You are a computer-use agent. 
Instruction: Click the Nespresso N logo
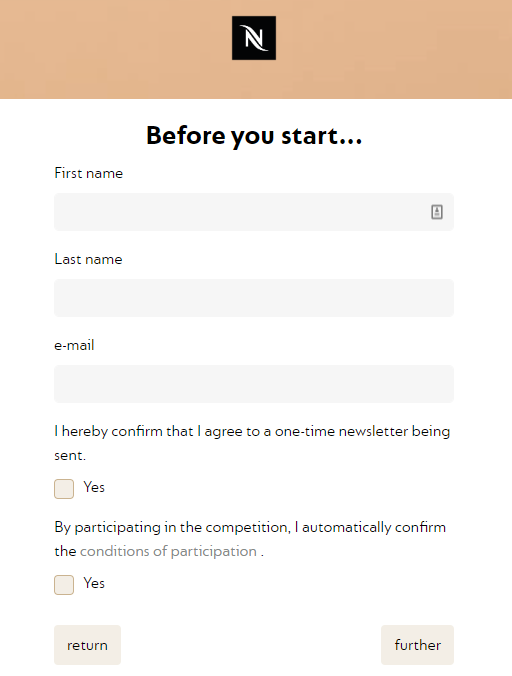(x=254, y=38)
